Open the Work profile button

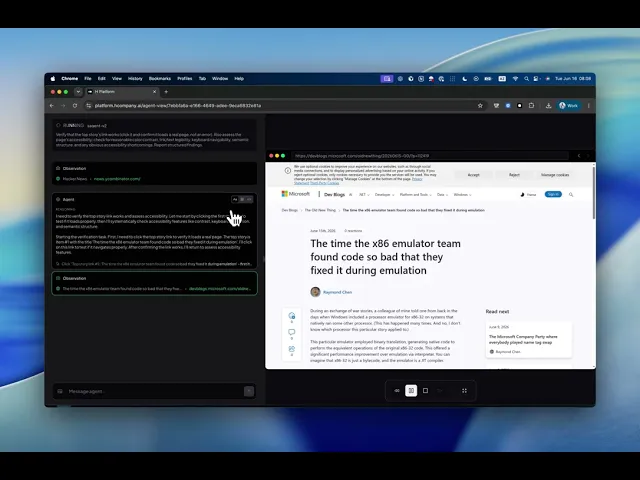(x=569, y=106)
